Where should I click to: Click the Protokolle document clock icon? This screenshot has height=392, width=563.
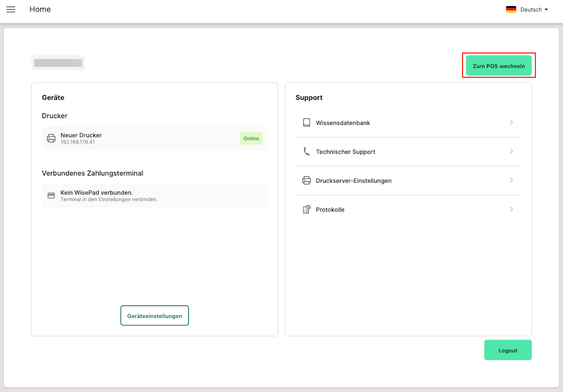tap(306, 209)
